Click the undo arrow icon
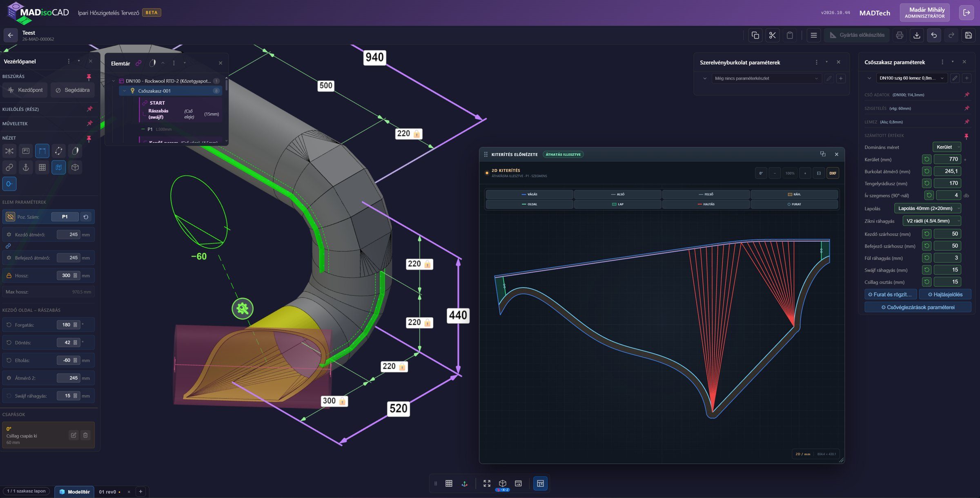 click(x=934, y=35)
